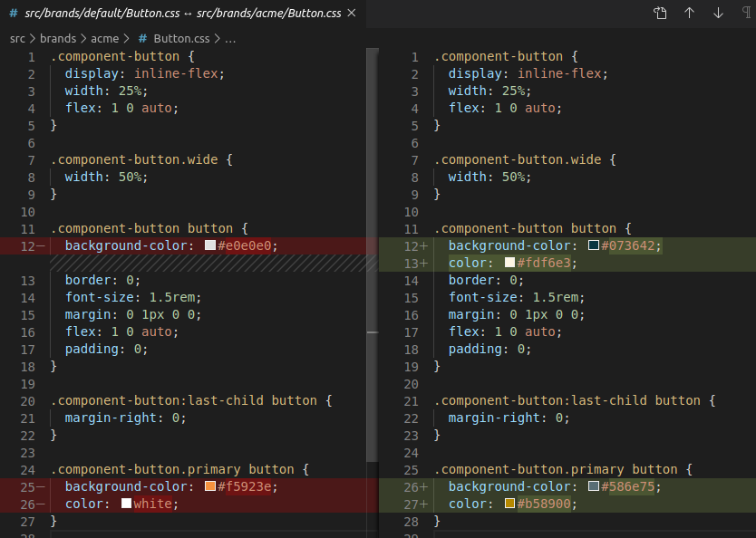Jump to previous change using the up arrow

point(690,14)
